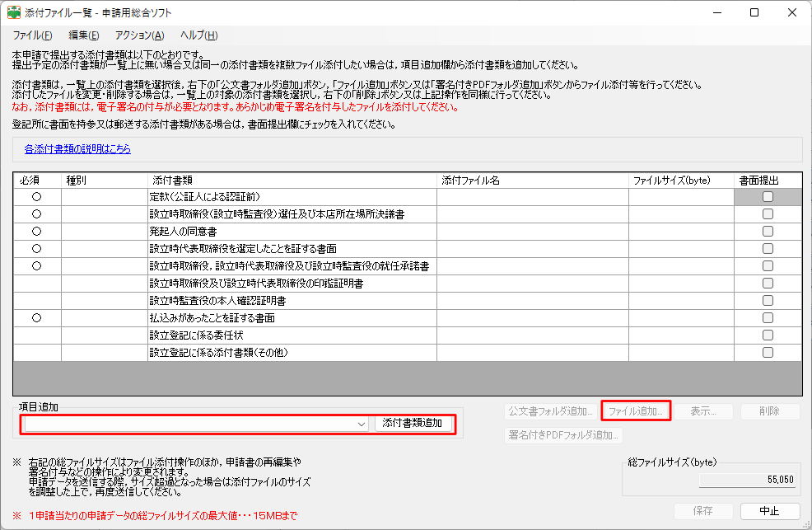This screenshot has height=530, width=812.
Task: Open the ヘルプ(H) menu
Action: 198,35
